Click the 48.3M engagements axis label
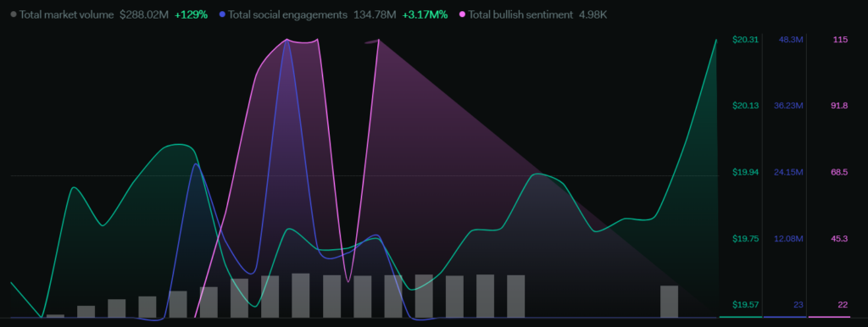This screenshot has height=327, width=868. pyautogui.click(x=791, y=39)
